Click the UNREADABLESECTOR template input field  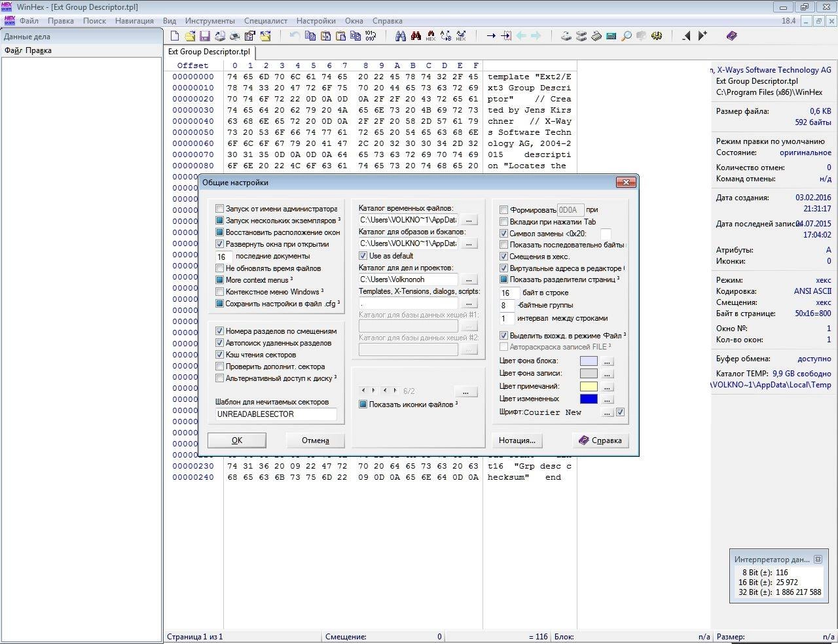coord(276,414)
